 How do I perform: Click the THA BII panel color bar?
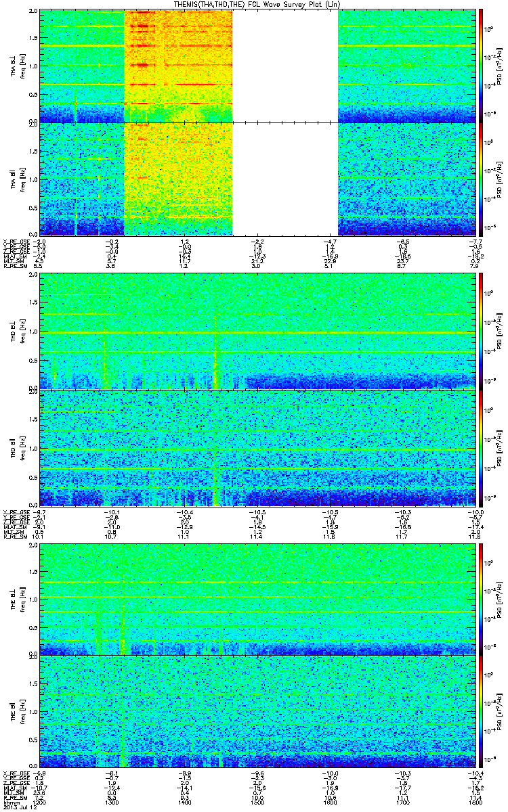(481, 179)
